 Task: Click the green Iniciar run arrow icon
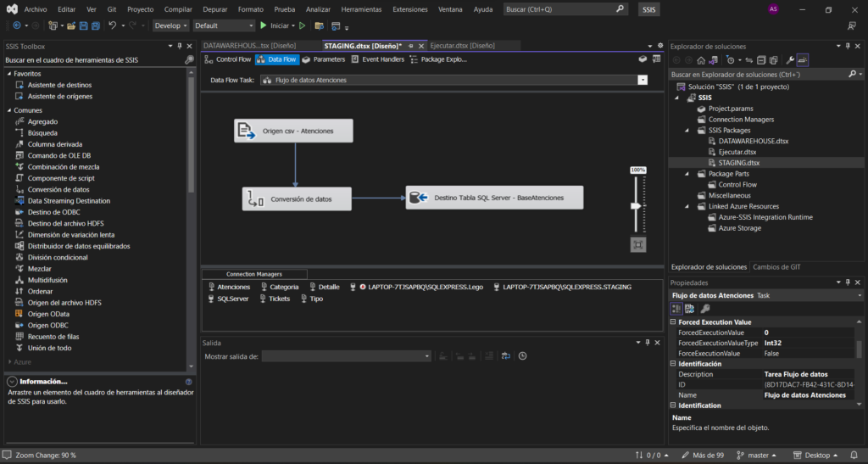pyautogui.click(x=264, y=25)
